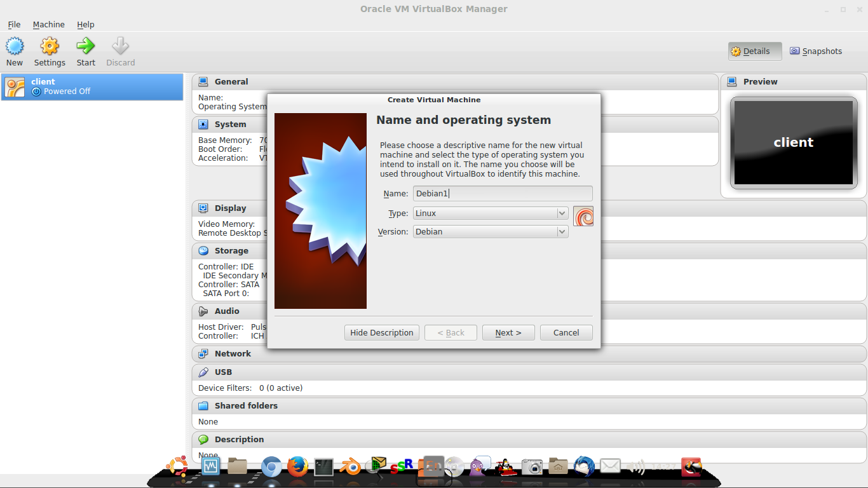This screenshot has width=868, height=488.
Task: Click the Display section icon
Action: (x=203, y=208)
